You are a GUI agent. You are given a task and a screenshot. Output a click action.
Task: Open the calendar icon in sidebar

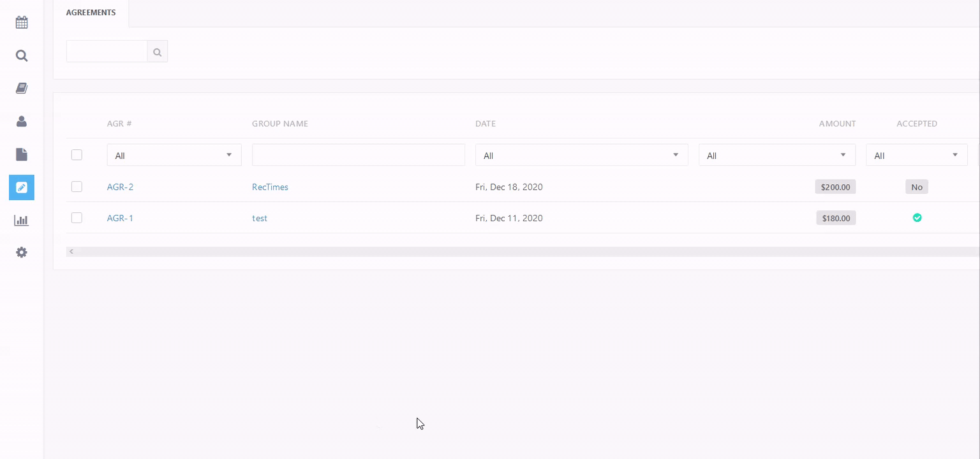pos(22,23)
